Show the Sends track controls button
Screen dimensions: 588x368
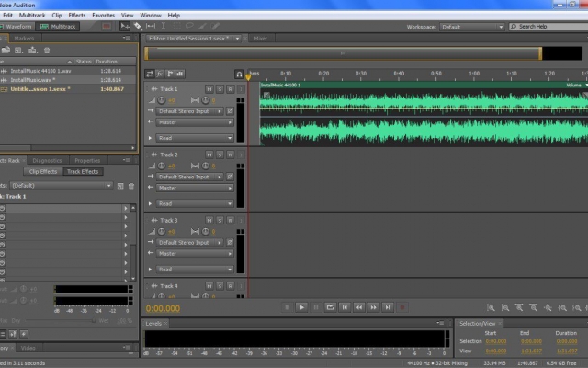(x=170, y=74)
